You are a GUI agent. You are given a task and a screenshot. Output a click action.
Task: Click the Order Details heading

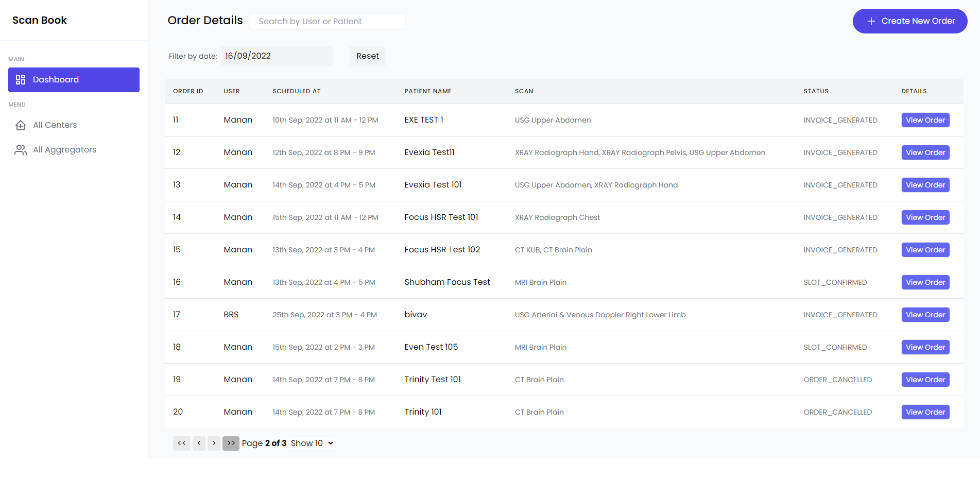[x=205, y=21]
